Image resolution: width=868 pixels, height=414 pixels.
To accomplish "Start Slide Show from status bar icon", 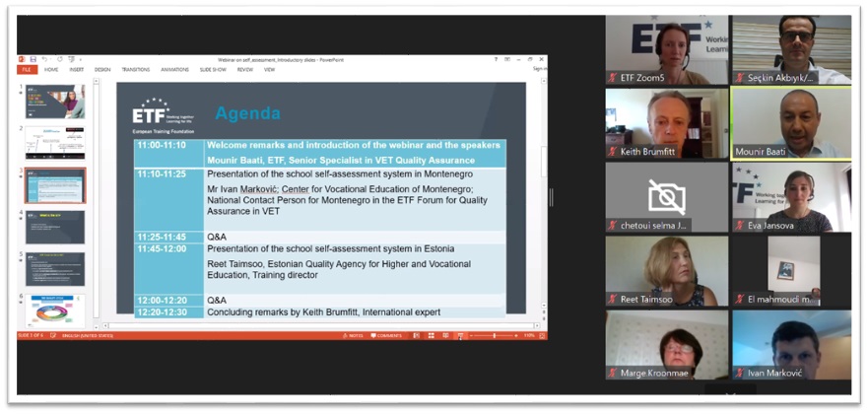I will tap(460, 335).
